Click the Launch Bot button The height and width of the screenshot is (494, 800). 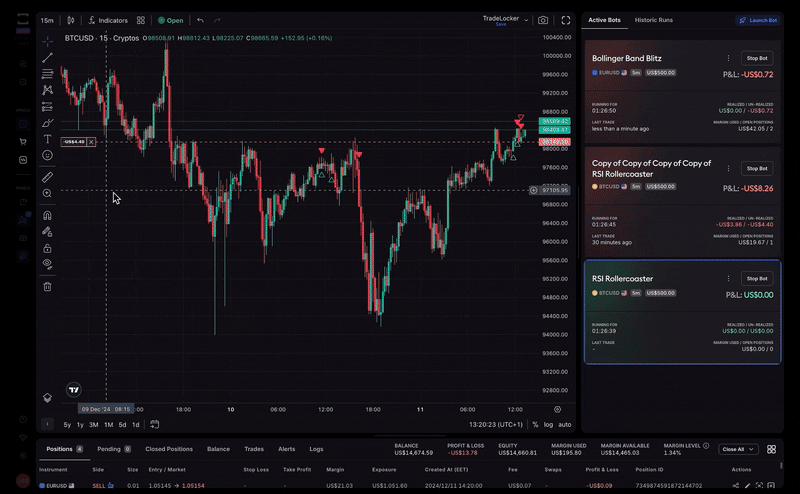[x=757, y=20]
